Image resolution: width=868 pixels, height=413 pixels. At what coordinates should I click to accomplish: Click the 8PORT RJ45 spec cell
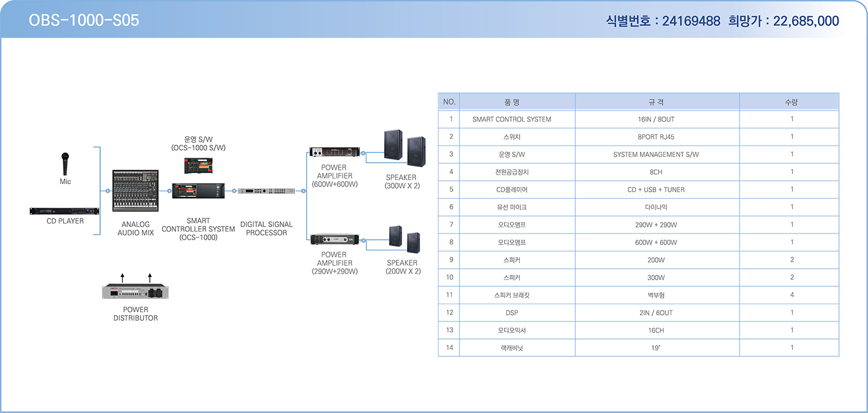coord(656,137)
